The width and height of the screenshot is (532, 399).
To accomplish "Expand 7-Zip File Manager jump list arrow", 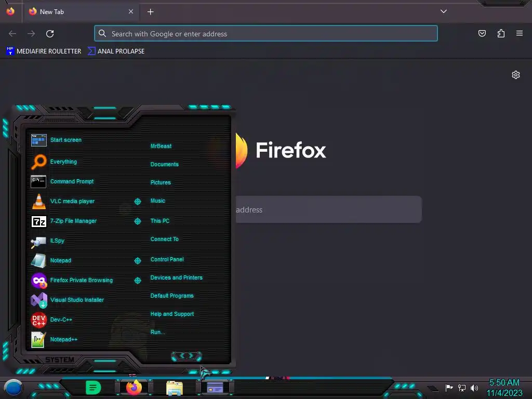I will (x=138, y=221).
